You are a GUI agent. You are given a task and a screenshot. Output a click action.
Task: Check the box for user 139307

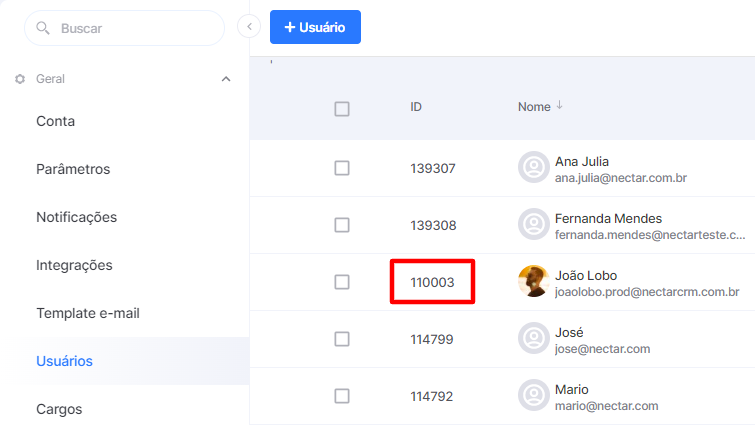point(342,168)
